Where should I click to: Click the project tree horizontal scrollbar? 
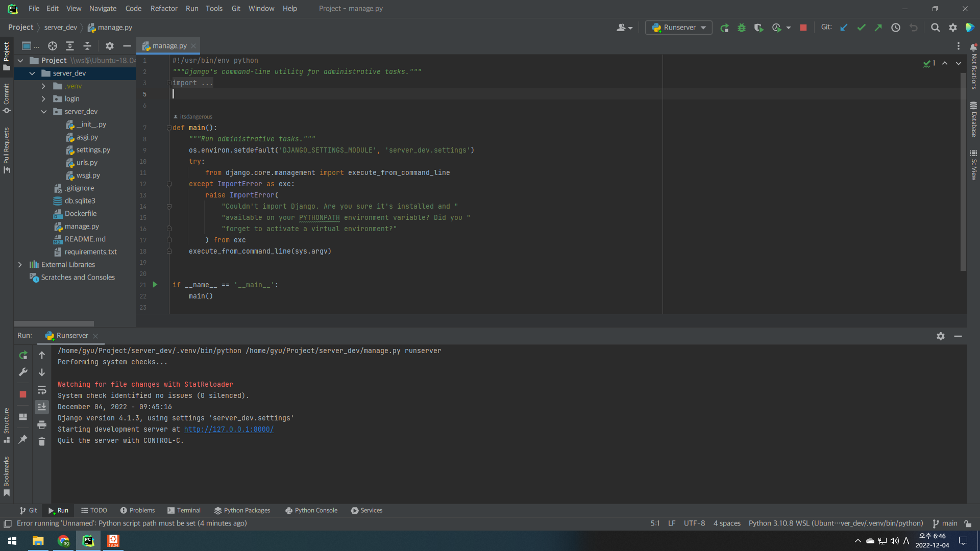(x=54, y=323)
